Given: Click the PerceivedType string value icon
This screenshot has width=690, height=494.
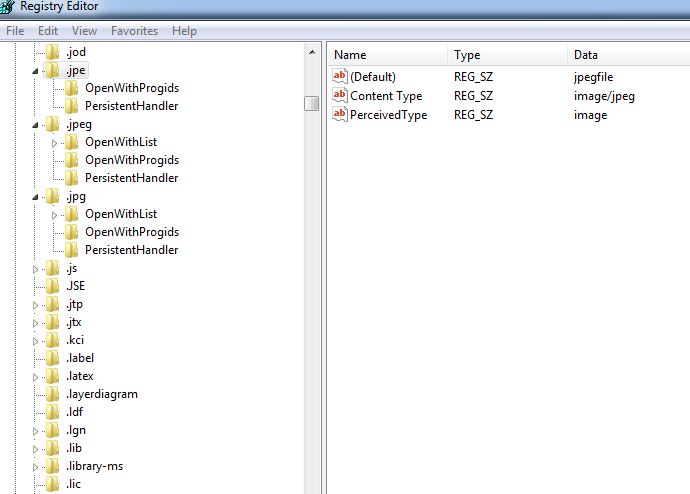Looking at the screenshot, I should click(x=340, y=114).
